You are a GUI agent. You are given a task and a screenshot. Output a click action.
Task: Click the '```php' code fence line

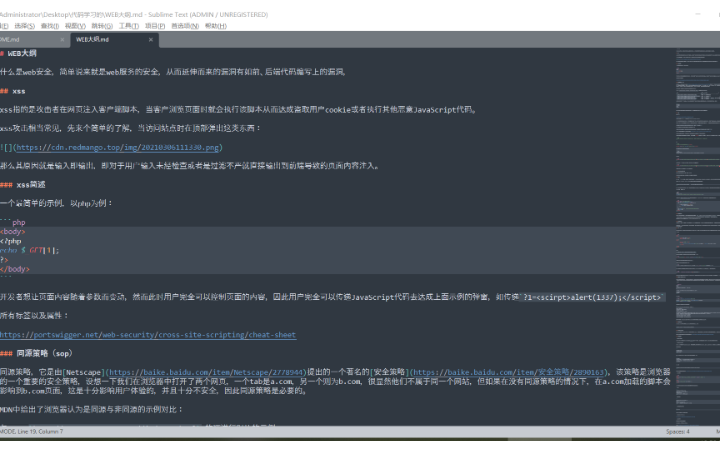point(13,222)
